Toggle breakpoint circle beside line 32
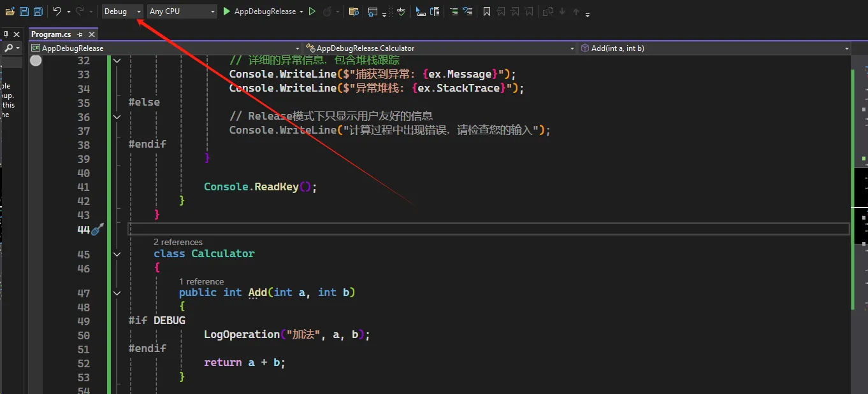The width and height of the screenshot is (868, 394). [x=36, y=60]
